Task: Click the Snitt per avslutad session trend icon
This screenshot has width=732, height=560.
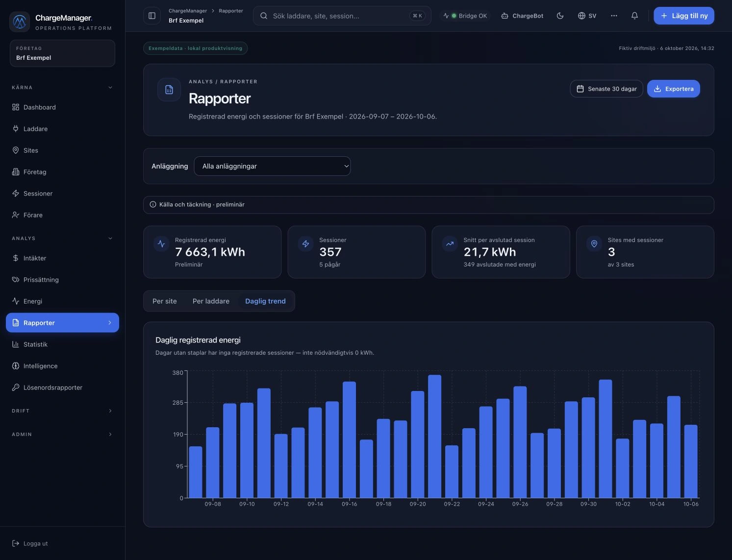Action: 450,243
